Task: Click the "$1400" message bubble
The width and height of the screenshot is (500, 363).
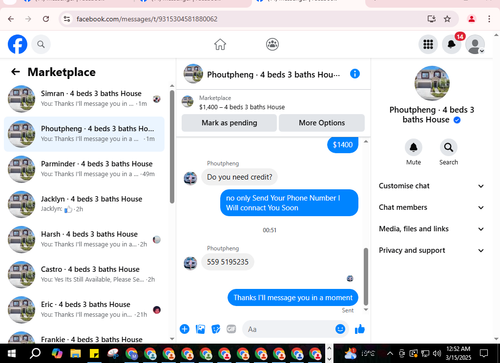Action: (x=343, y=145)
